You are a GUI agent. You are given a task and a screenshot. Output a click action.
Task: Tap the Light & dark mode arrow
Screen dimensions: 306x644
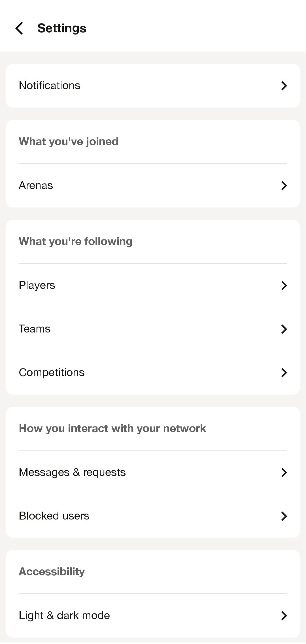284,616
